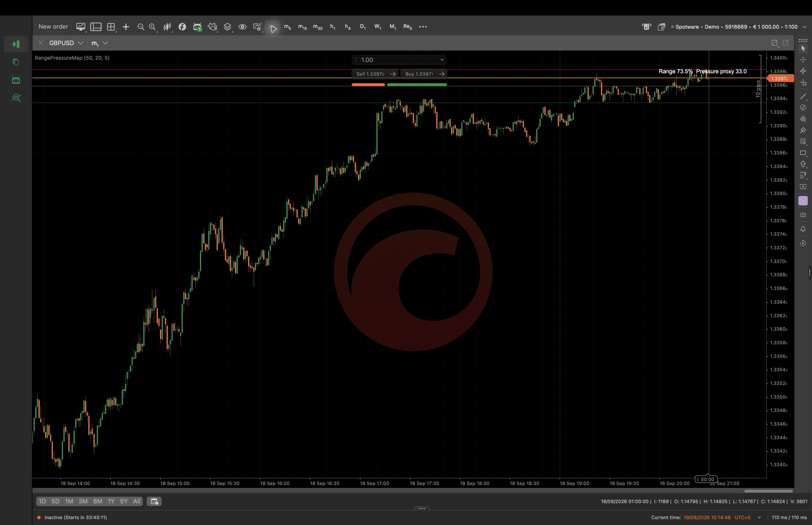Image resolution: width=812 pixels, height=525 pixels.
Task: Open the chart layers stack icon
Action: [227, 27]
